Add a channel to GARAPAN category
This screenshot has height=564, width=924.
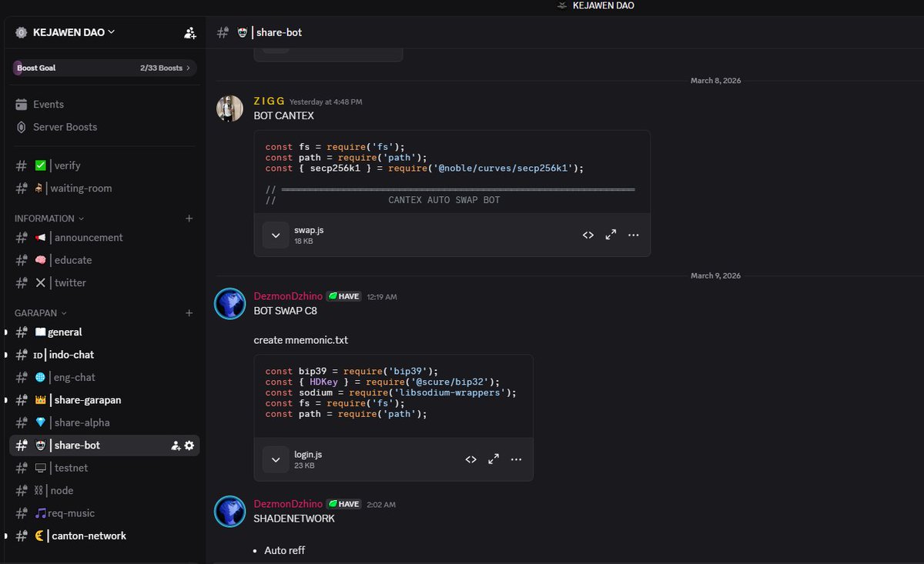(x=189, y=313)
